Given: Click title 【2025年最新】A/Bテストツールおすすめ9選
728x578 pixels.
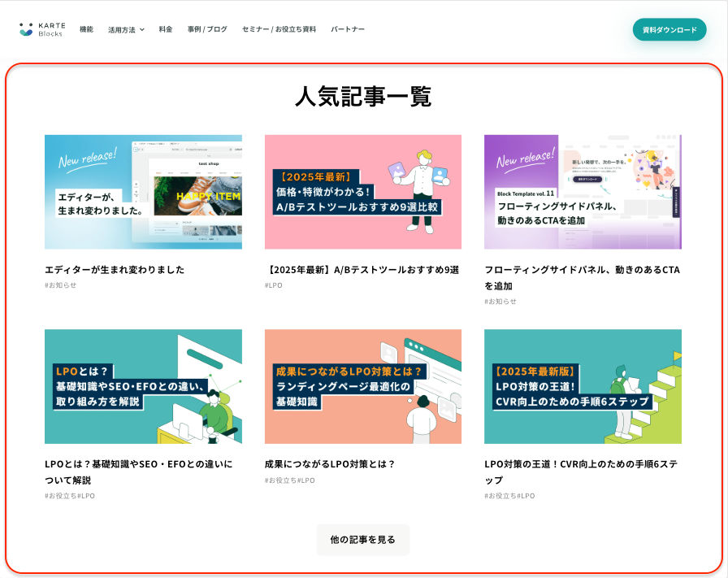Looking at the screenshot, I should (362, 269).
